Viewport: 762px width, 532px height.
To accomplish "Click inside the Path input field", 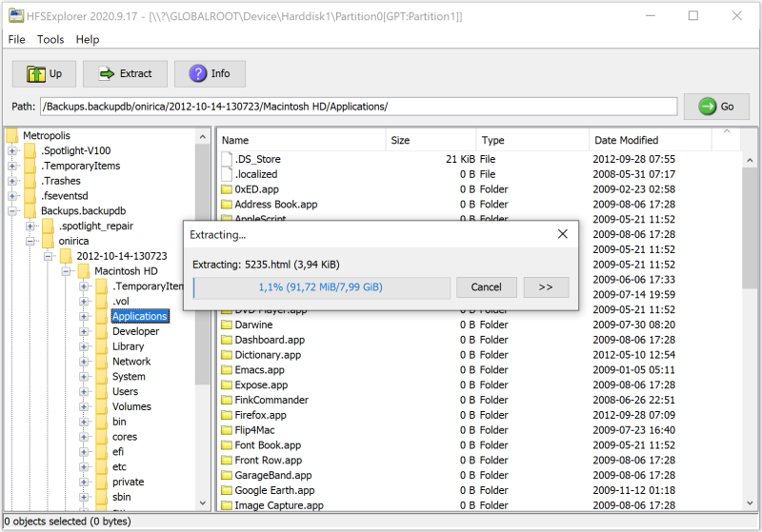I will [359, 107].
